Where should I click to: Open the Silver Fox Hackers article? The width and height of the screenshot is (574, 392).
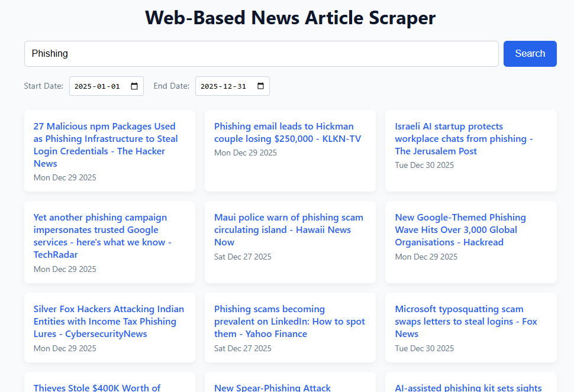coord(108,321)
